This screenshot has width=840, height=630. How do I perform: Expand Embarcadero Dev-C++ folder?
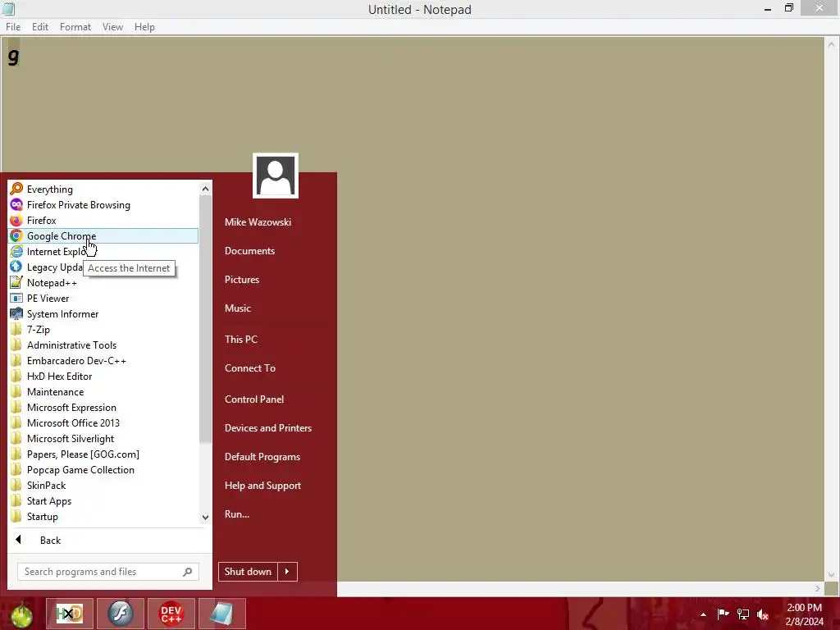pyautogui.click(x=103, y=360)
